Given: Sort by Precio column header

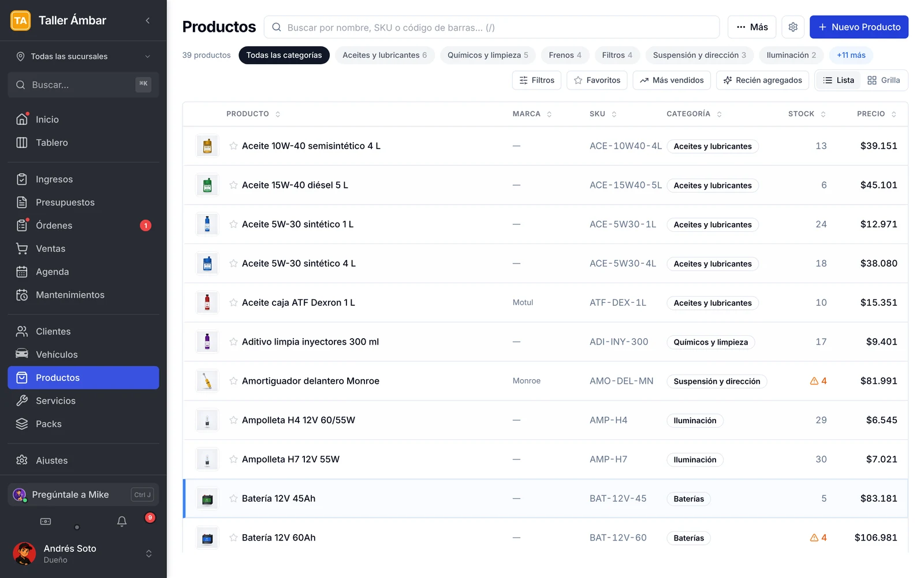Looking at the screenshot, I should pyautogui.click(x=877, y=114).
